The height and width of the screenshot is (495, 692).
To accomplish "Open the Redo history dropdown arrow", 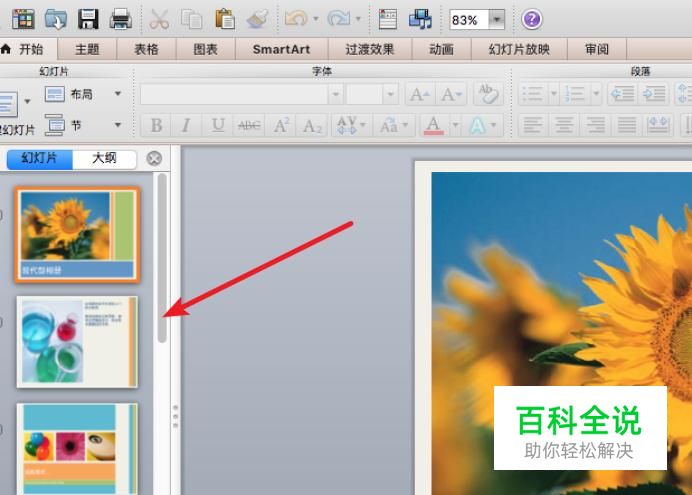I will tap(358, 19).
